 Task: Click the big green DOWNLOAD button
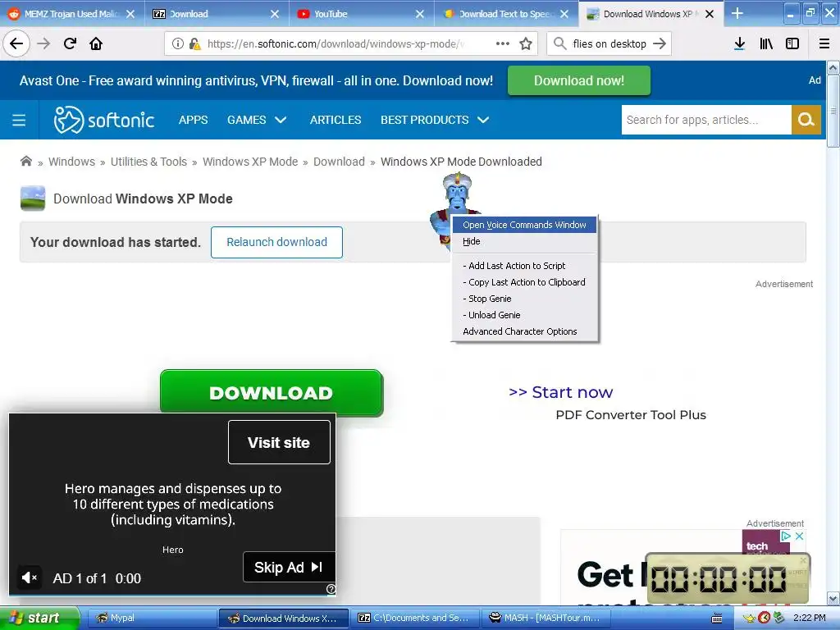point(271,393)
